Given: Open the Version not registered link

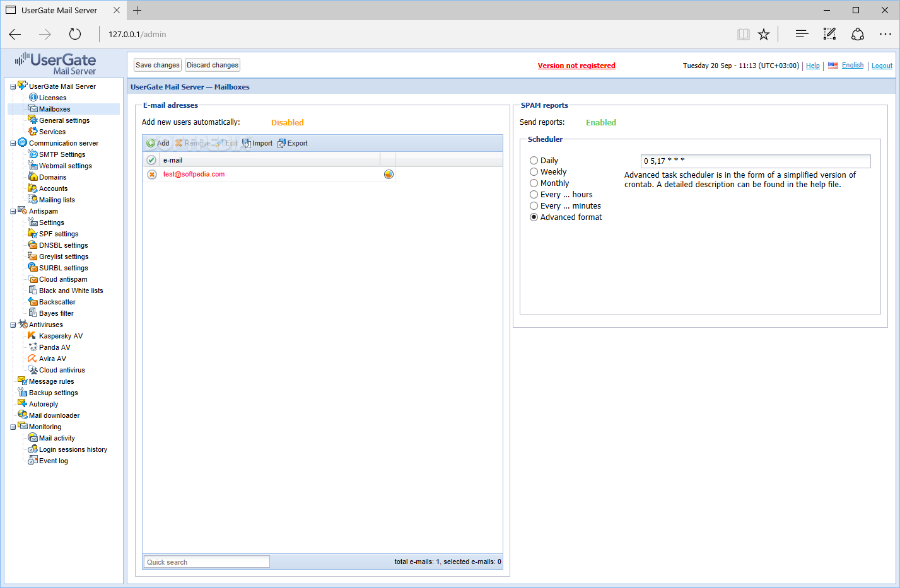Looking at the screenshot, I should (x=576, y=66).
